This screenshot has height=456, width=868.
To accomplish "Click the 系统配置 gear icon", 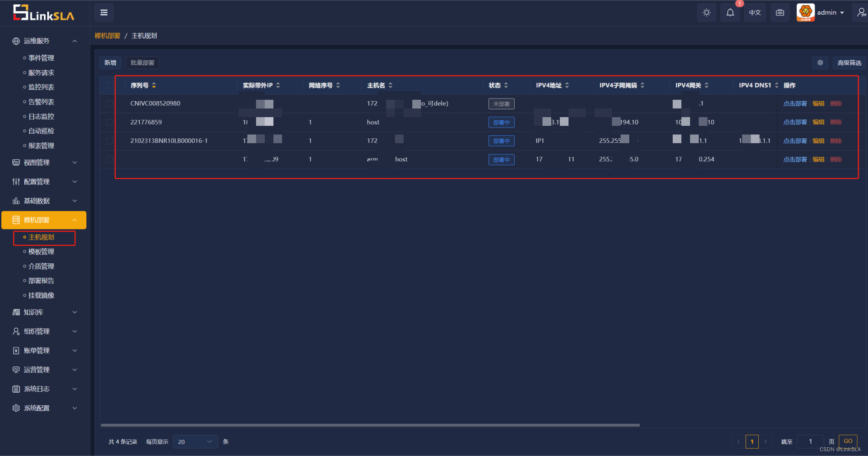I will coord(16,408).
